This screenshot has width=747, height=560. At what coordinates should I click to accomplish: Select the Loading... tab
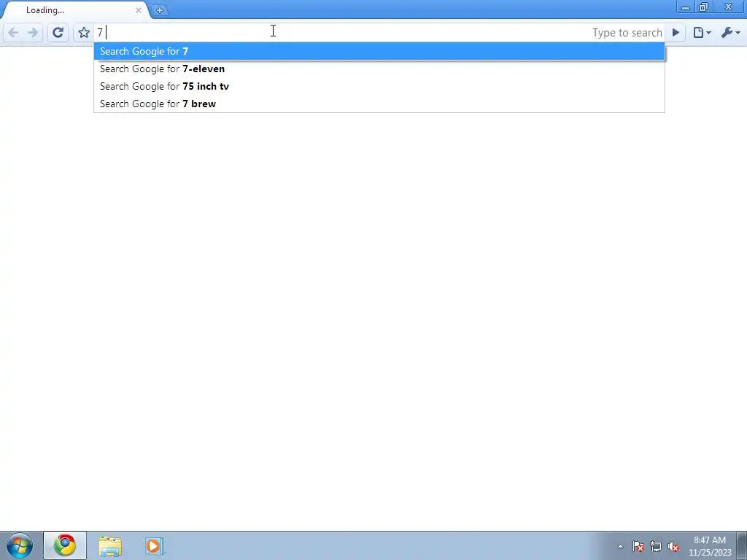coord(76,10)
